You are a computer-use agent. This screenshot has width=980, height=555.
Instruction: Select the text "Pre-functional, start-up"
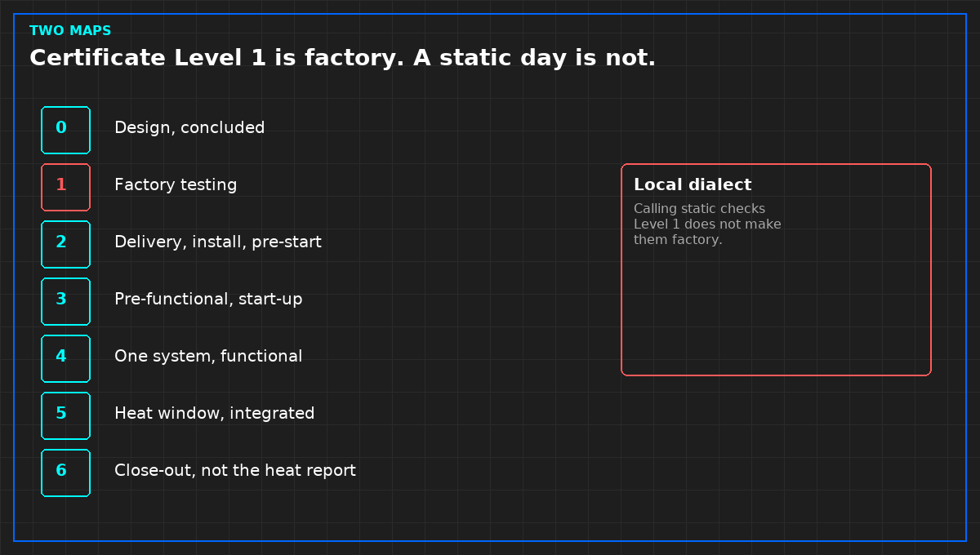coord(208,300)
